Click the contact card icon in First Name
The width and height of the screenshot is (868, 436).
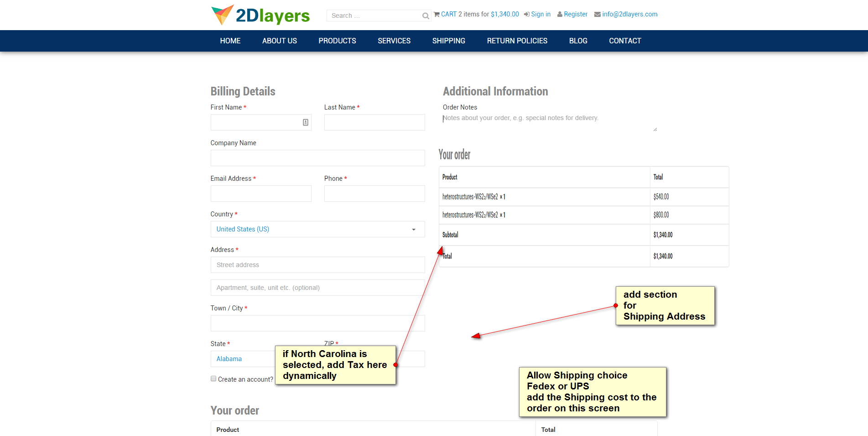(306, 122)
